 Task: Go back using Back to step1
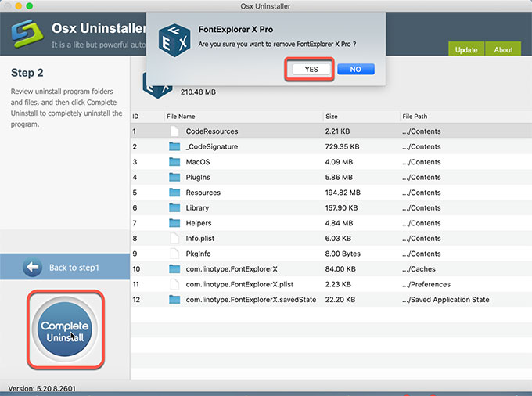click(x=65, y=267)
